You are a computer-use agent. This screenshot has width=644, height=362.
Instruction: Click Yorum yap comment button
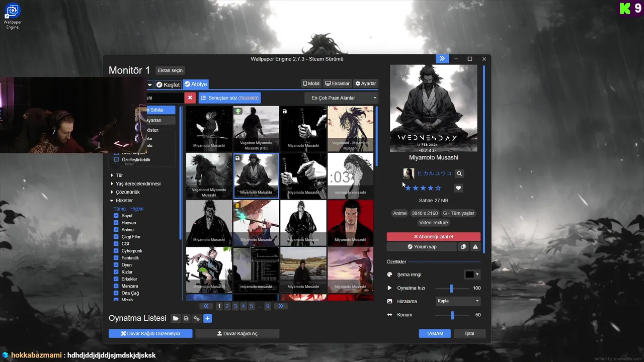tap(422, 247)
